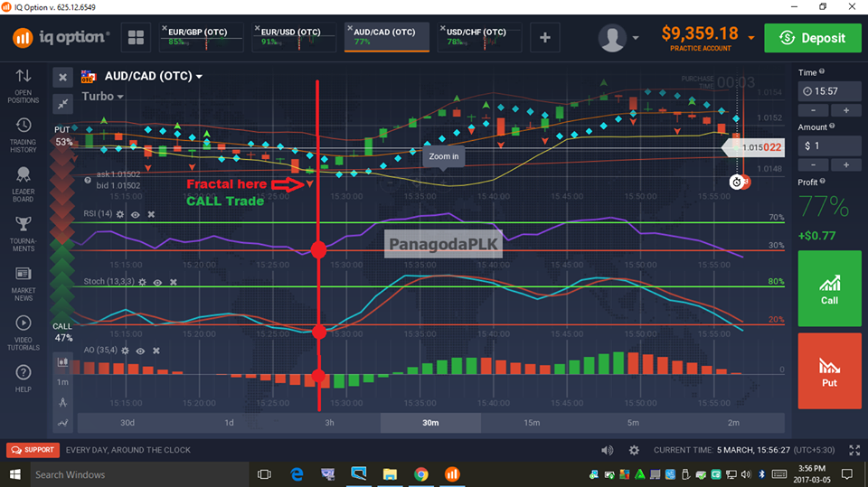Screen dimensions: 868x487
Task: Select the 1d chart timeframe
Action: coord(229,423)
